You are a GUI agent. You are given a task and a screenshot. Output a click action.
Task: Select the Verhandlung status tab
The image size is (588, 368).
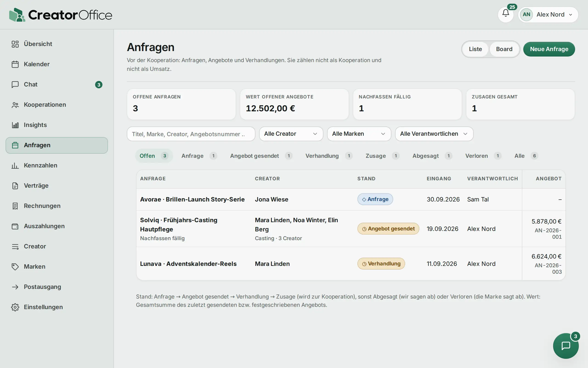click(329, 156)
